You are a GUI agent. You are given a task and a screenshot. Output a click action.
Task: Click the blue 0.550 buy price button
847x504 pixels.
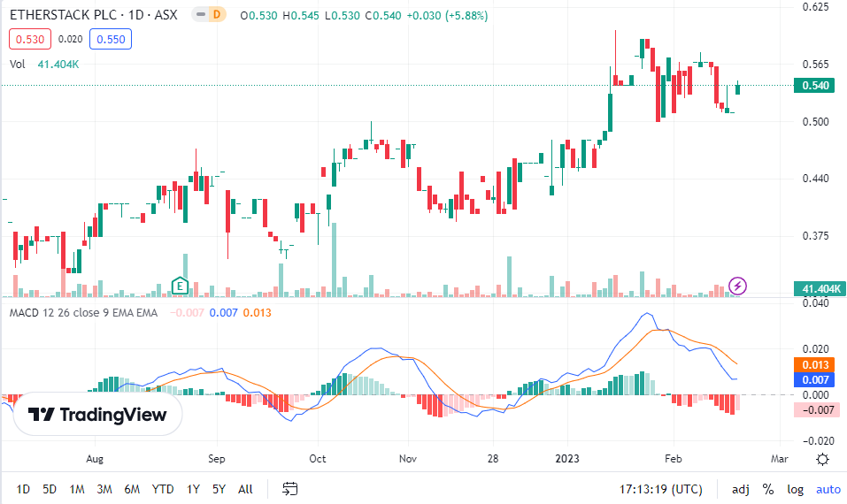click(111, 39)
